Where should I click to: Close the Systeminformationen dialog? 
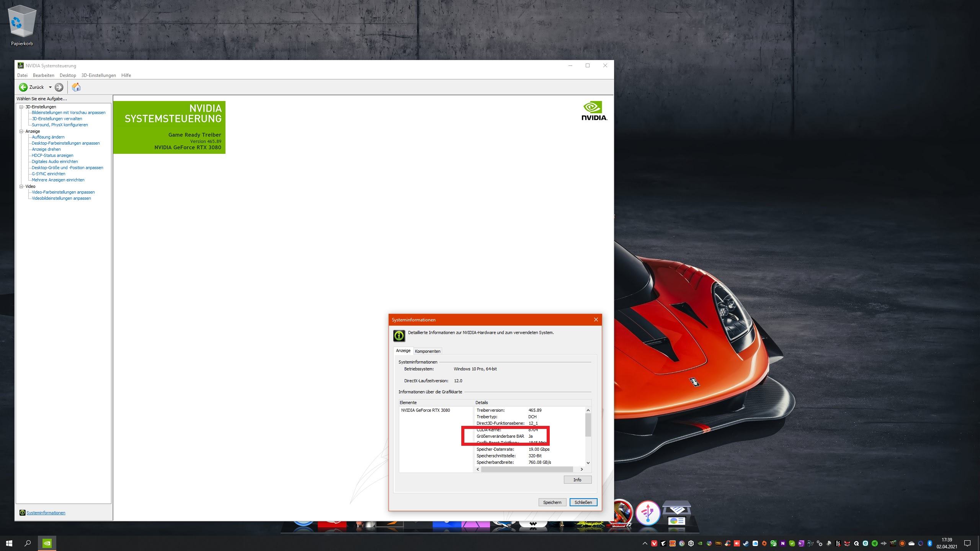point(596,320)
